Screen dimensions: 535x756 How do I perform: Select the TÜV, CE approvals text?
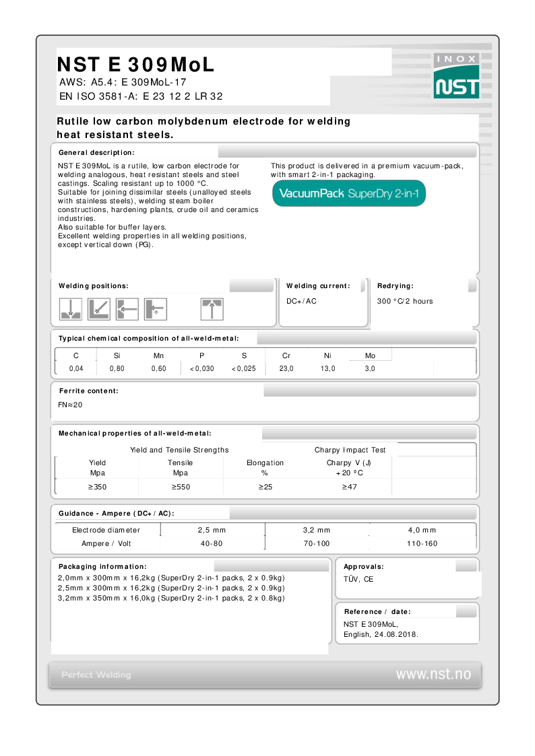click(x=358, y=579)
